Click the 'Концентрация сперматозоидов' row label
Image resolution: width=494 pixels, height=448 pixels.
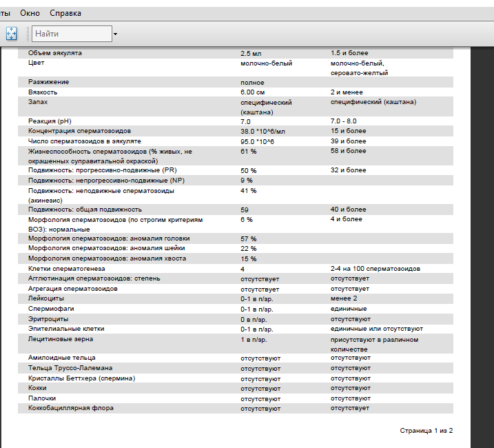coord(79,131)
